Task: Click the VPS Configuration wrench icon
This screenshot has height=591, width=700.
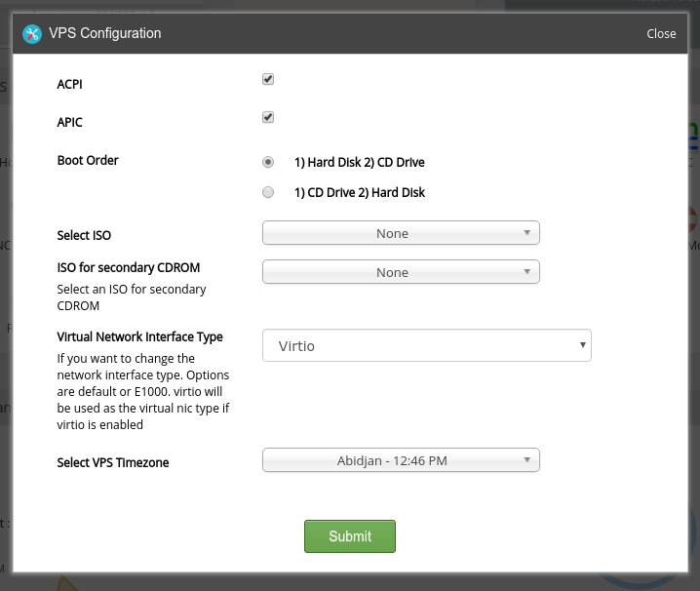Action: pyautogui.click(x=32, y=34)
